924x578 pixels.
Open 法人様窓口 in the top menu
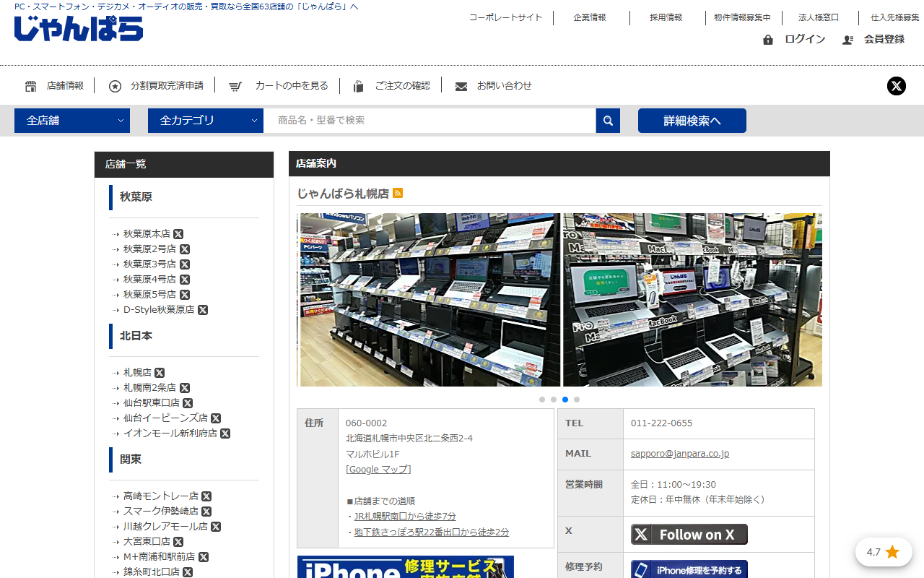(x=819, y=17)
